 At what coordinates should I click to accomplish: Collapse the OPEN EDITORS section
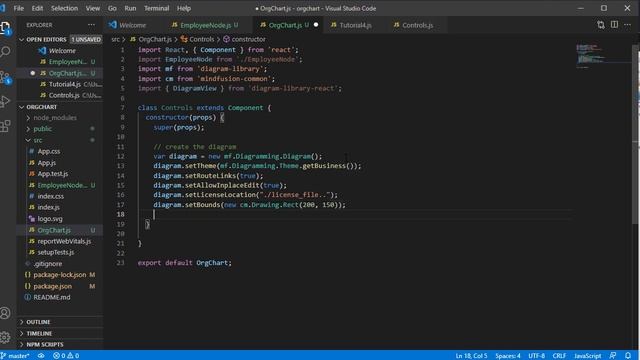point(46,40)
